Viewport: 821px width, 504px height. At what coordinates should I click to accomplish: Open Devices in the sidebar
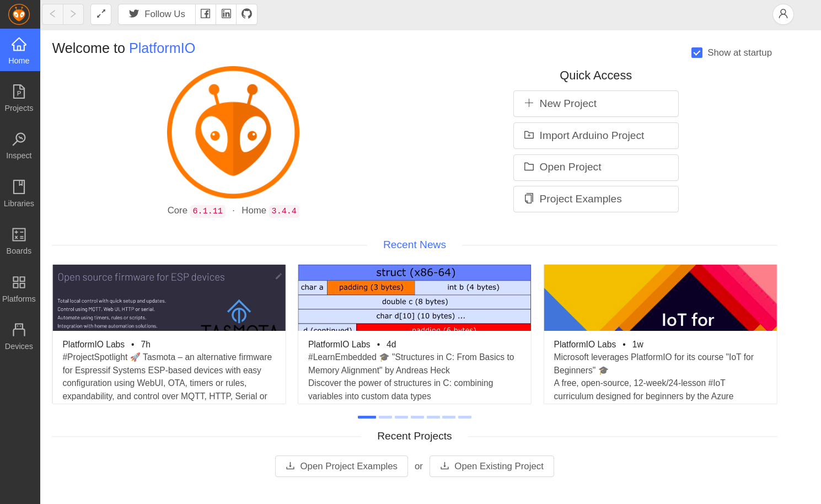20,336
